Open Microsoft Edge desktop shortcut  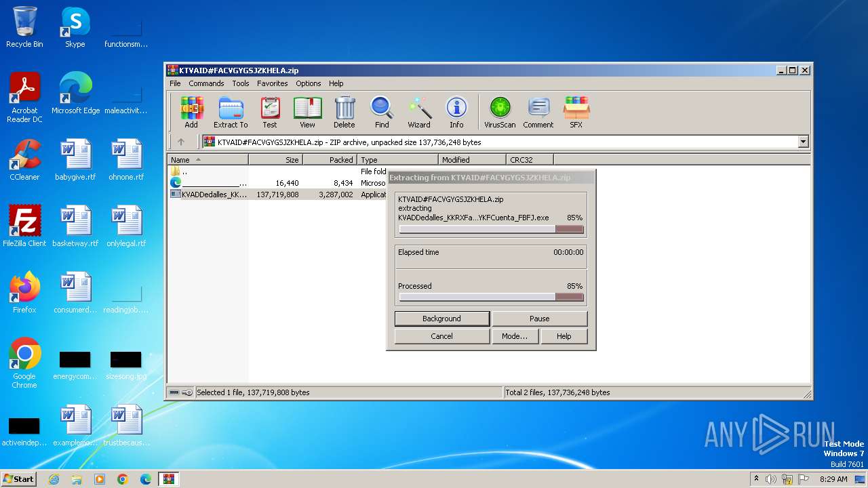point(75,94)
